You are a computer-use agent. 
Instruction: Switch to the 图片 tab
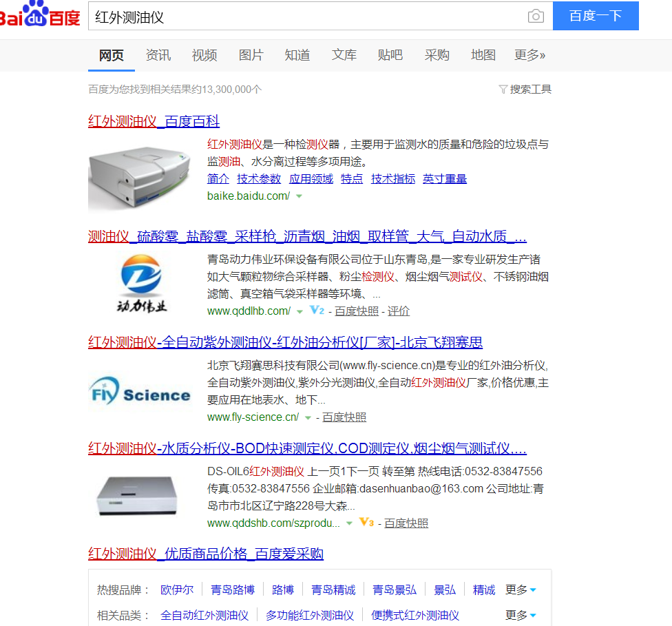point(251,55)
